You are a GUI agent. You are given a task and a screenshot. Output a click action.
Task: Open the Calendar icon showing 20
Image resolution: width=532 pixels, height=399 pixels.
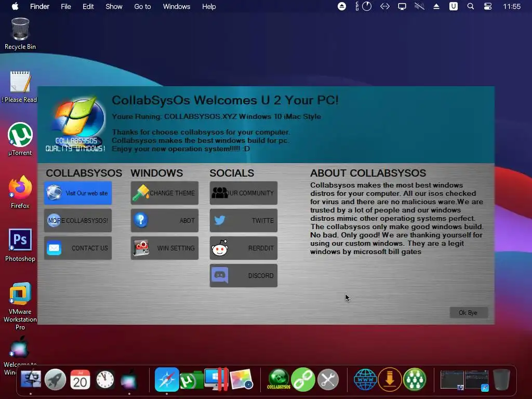coord(80,379)
